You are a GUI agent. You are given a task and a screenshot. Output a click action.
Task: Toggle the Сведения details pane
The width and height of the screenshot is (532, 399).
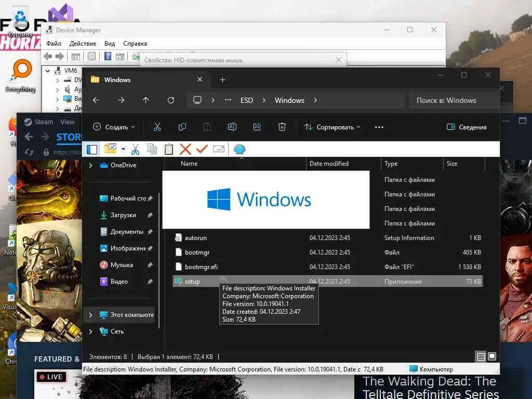click(x=467, y=127)
